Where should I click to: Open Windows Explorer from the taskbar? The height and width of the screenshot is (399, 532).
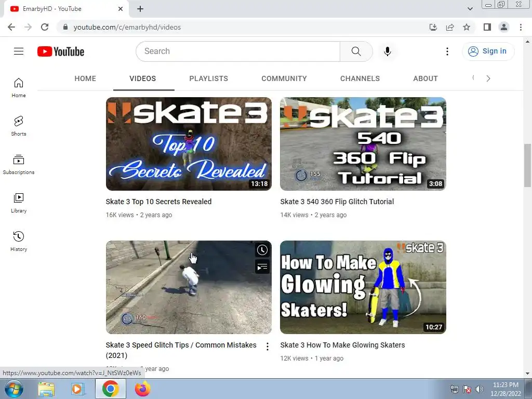46,389
